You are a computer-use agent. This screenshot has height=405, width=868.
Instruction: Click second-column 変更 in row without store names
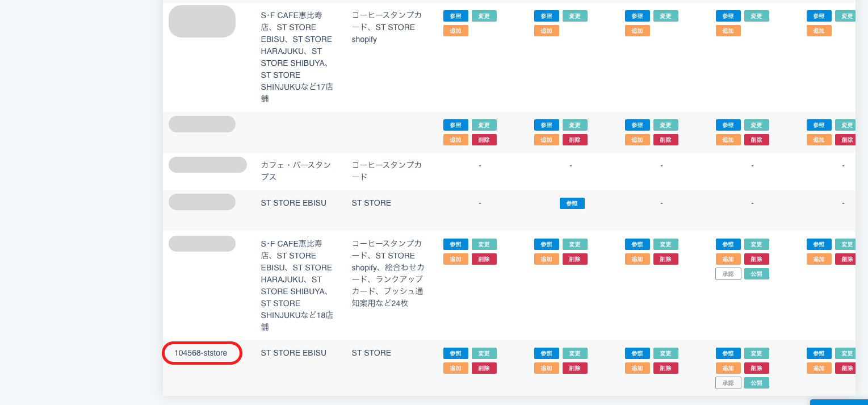[575, 125]
